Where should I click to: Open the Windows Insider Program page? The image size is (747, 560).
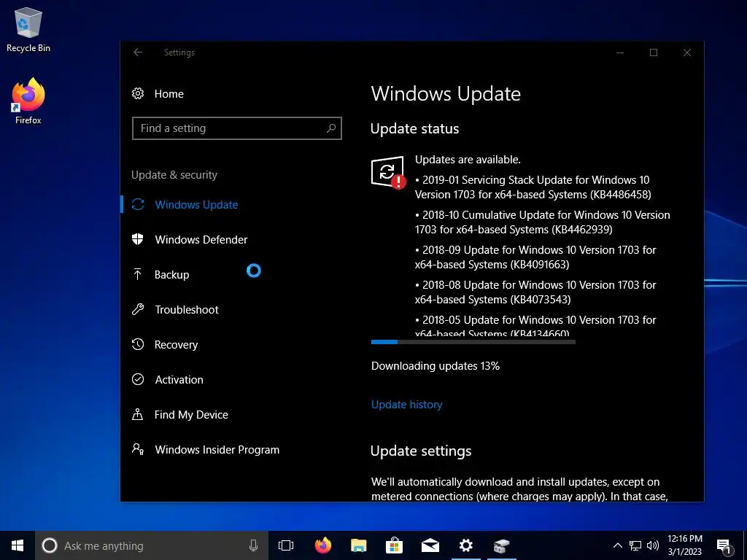click(x=217, y=449)
